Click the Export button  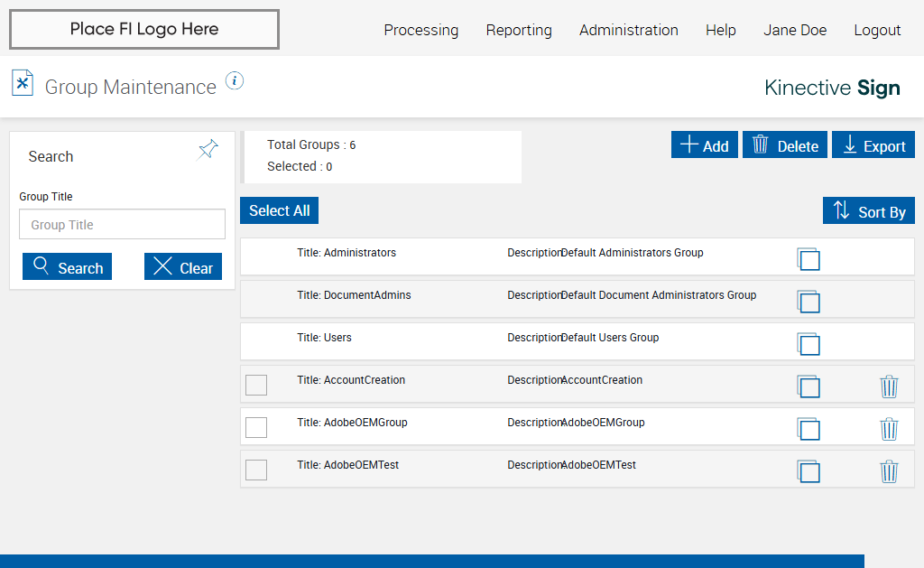click(873, 145)
